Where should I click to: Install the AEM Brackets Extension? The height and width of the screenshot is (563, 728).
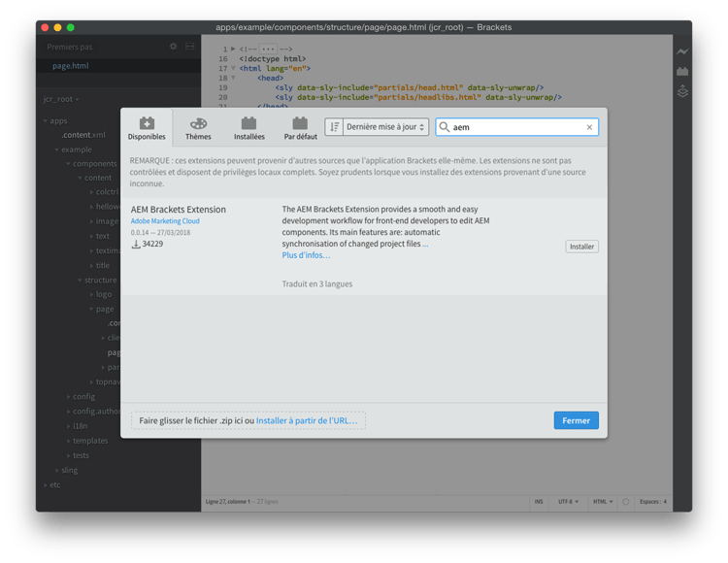click(x=581, y=247)
